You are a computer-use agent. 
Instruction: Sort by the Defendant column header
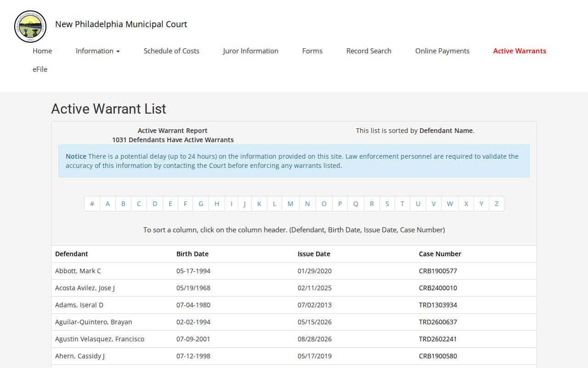coord(72,254)
